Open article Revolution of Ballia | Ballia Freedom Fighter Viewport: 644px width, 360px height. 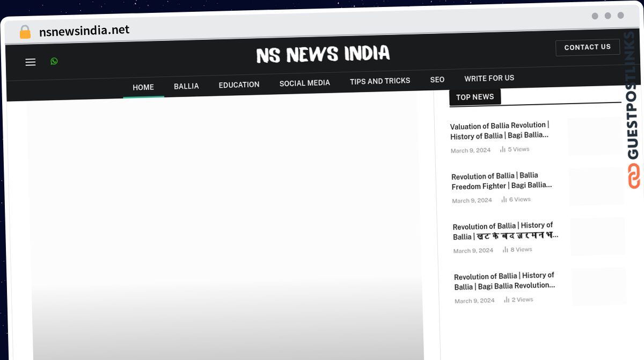(502, 181)
